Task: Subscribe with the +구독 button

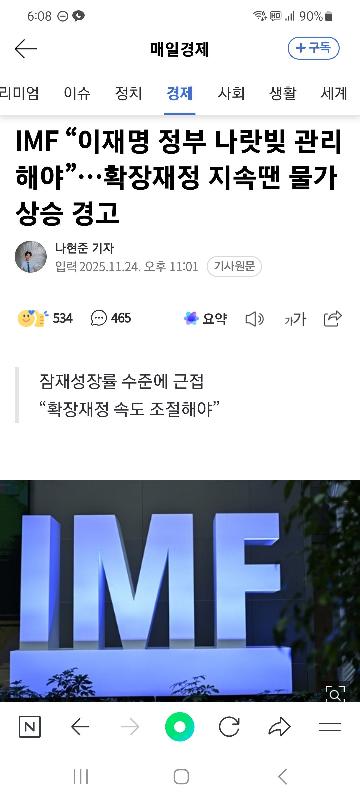Action: click(314, 48)
